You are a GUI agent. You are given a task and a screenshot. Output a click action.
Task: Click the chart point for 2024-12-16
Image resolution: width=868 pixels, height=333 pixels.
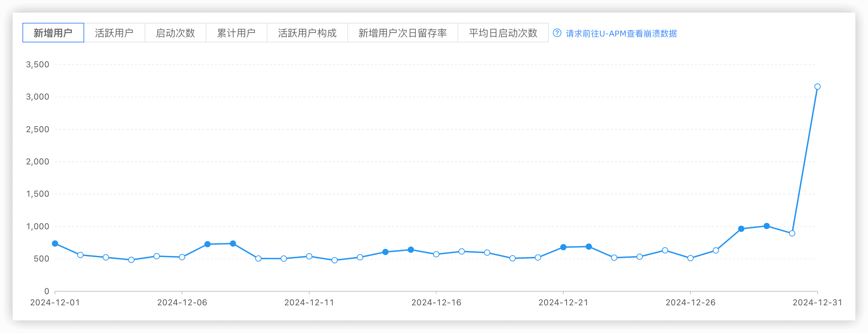[x=436, y=254]
